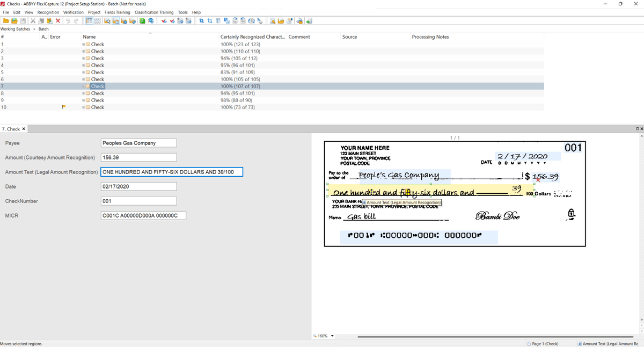Click 'Page 1 (Check)' in status bar
The image size is (644, 347).
click(543, 344)
